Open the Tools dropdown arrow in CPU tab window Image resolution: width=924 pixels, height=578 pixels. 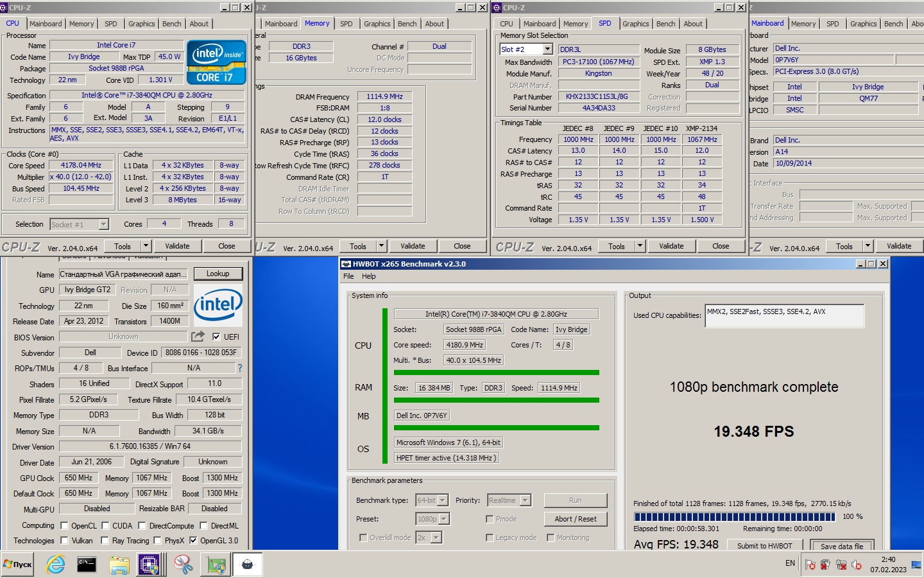146,246
